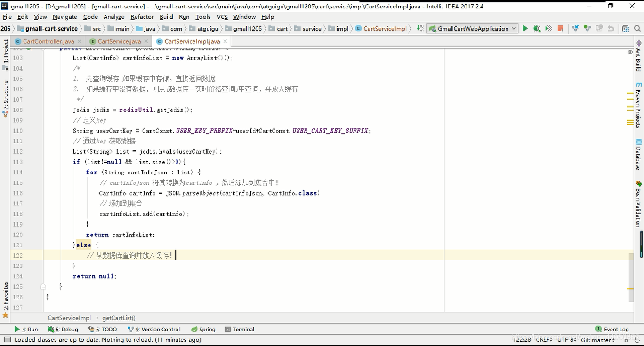Close the CartServiceImpl.java tab
644x346 pixels.
[x=225, y=41]
